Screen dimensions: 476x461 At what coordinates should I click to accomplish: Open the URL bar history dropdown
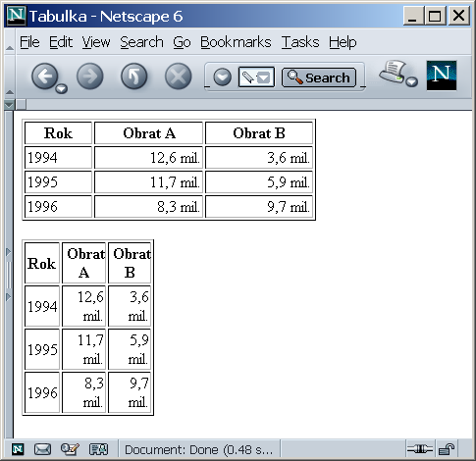263,77
